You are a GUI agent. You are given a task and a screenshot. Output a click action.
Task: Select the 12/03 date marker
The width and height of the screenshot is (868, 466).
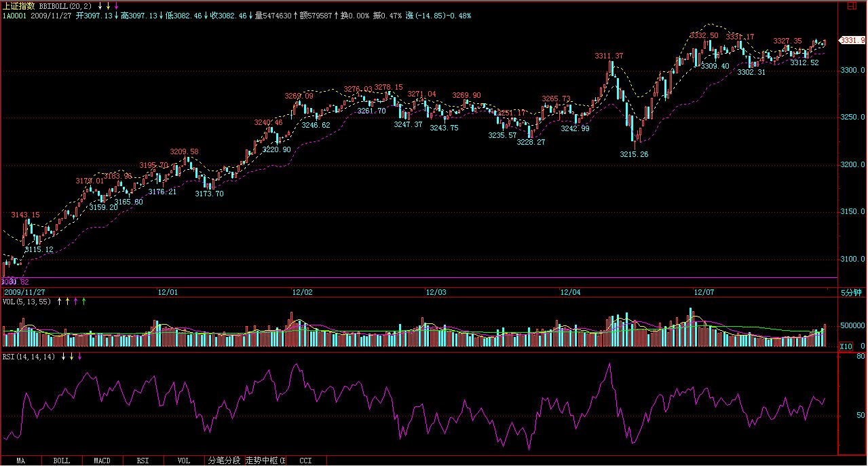[436, 293]
